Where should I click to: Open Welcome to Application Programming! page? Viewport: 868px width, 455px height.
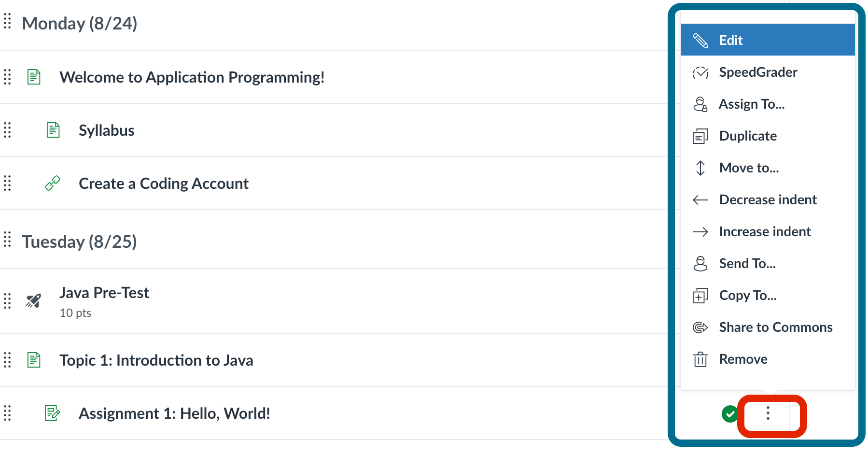[x=192, y=77]
